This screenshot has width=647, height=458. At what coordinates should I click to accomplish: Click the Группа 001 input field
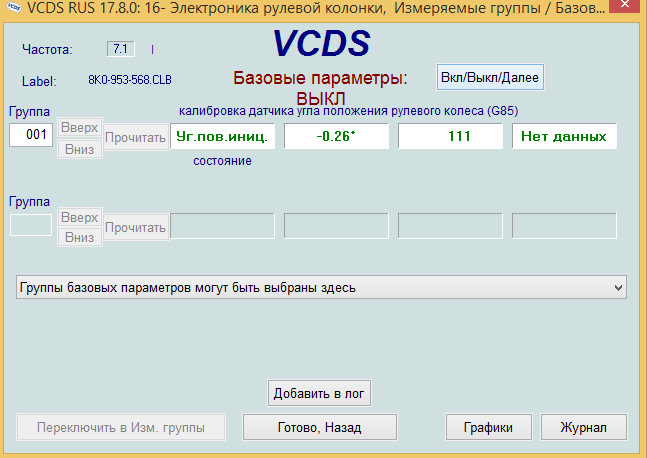(31, 135)
